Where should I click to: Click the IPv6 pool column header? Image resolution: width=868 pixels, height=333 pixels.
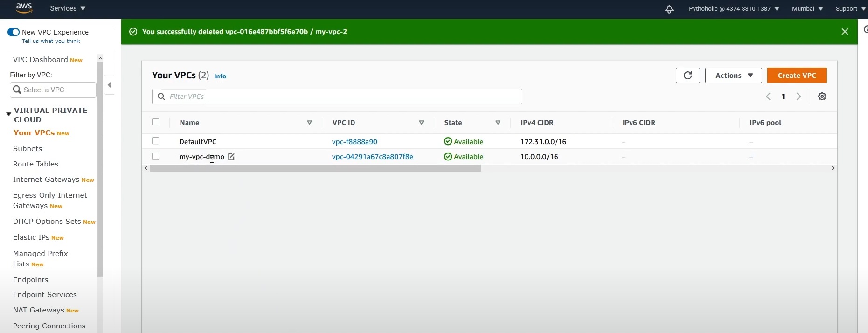click(765, 123)
